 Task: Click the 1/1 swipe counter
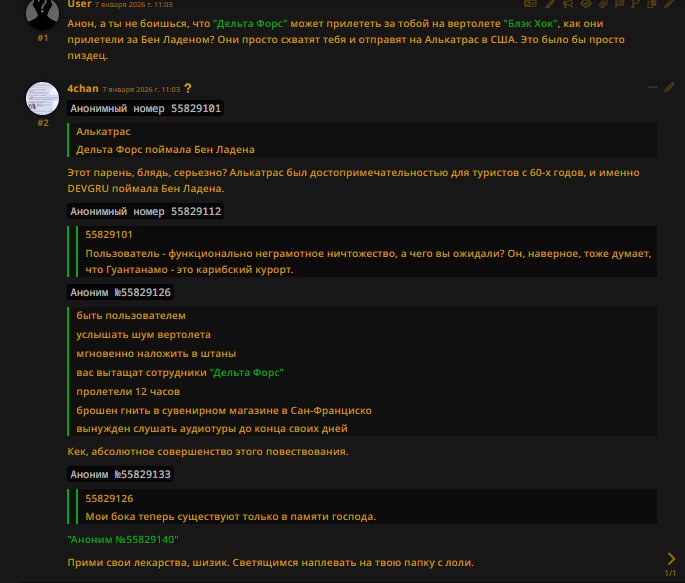670,573
